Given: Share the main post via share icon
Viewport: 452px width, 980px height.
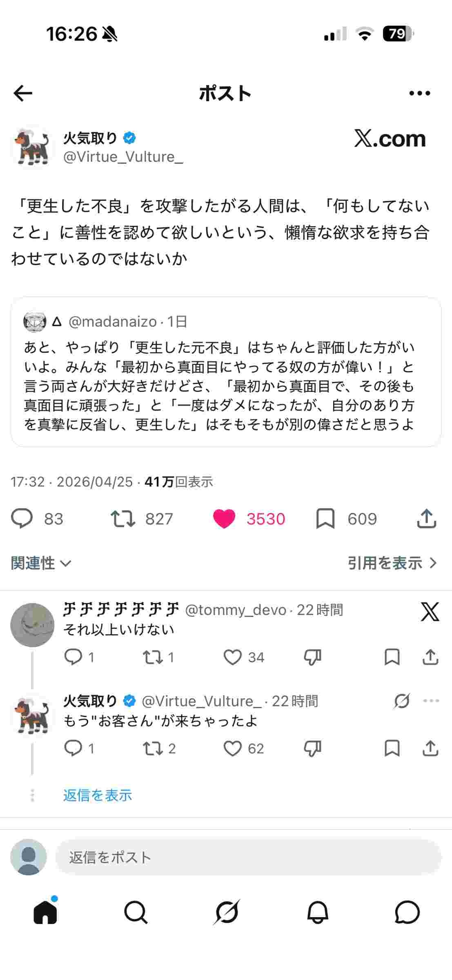Looking at the screenshot, I should point(427,519).
